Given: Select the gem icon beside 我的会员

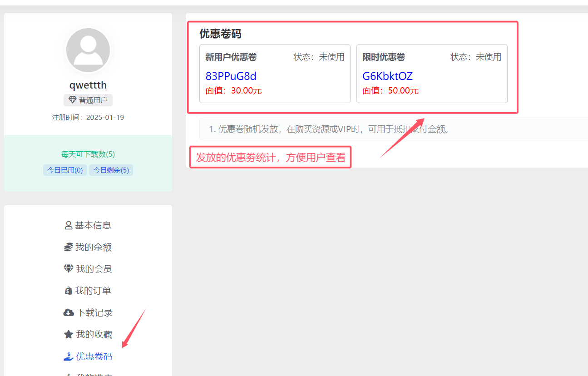Looking at the screenshot, I should (69, 269).
